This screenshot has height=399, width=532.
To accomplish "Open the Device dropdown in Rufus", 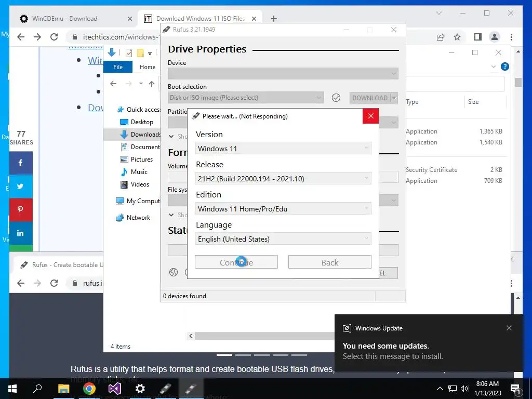I will click(x=283, y=73).
